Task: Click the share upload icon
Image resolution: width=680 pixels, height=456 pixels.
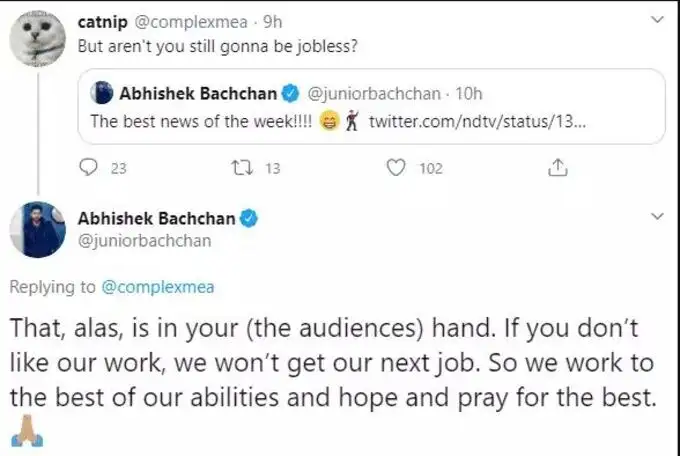Action: pyautogui.click(x=559, y=169)
